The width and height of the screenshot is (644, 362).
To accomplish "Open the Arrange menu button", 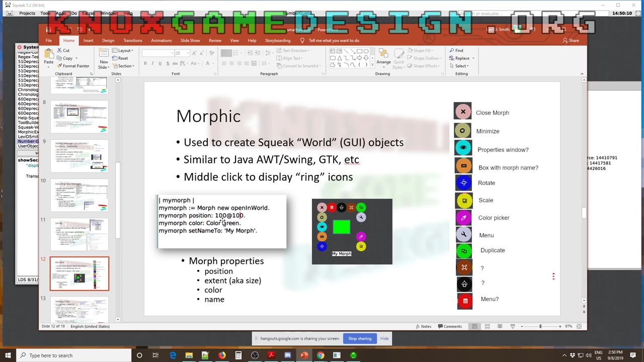I will 383,59.
